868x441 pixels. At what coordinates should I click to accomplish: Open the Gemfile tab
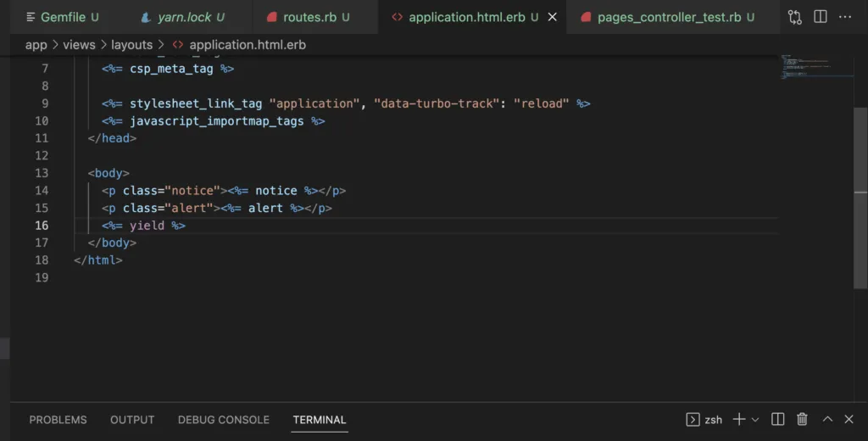[x=63, y=17]
